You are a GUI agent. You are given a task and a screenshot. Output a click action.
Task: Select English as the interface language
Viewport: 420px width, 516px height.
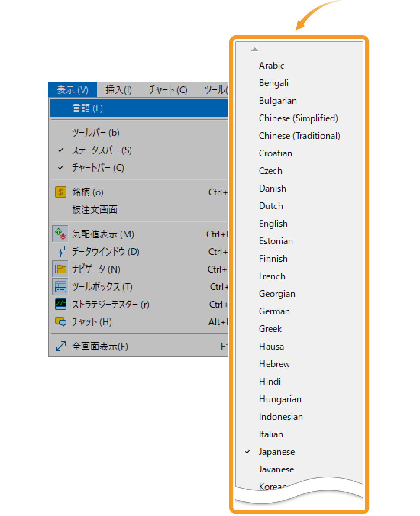point(273,223)
